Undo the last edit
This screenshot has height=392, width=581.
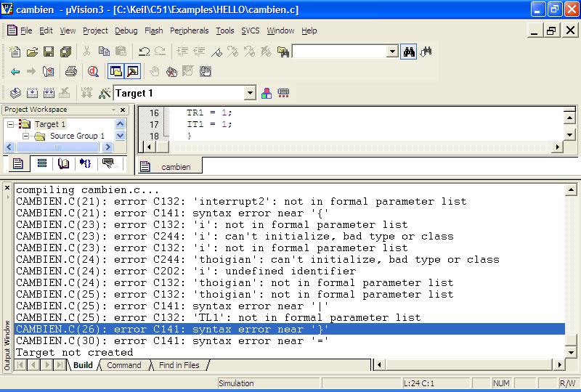(144, 52)
